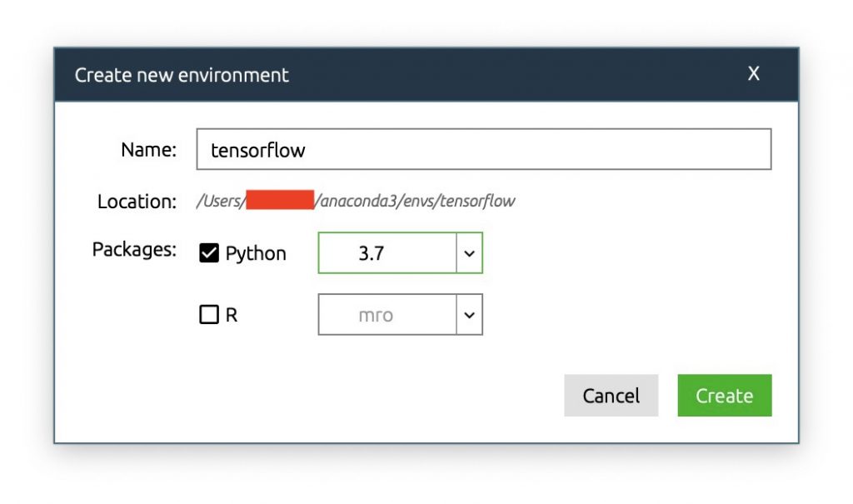
Task: Enable the R package checkbox
Action: [209, 315]
